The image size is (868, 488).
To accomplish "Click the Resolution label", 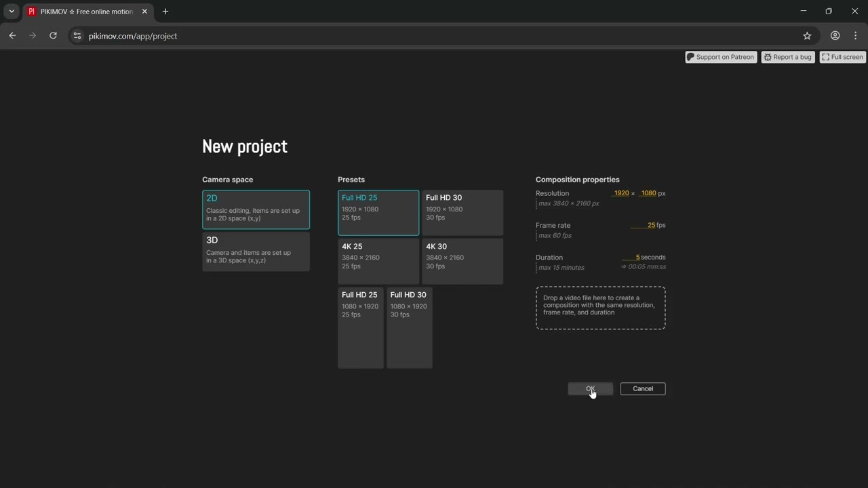I will tap(553, 193).
